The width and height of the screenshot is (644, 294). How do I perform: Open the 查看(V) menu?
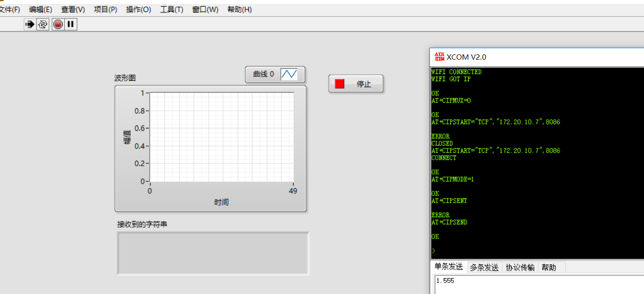click(x=73, y=10)
